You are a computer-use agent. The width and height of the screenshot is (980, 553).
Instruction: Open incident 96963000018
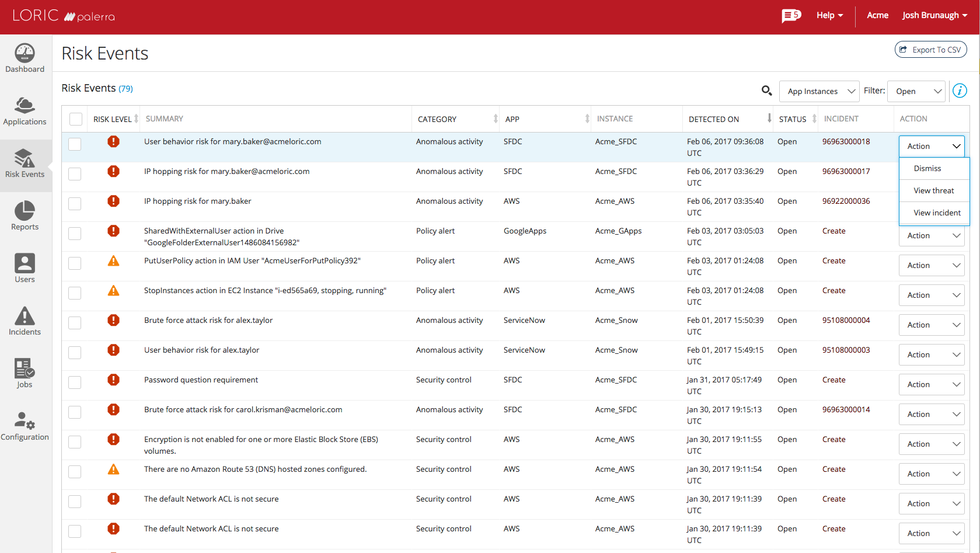click(846, 141)
